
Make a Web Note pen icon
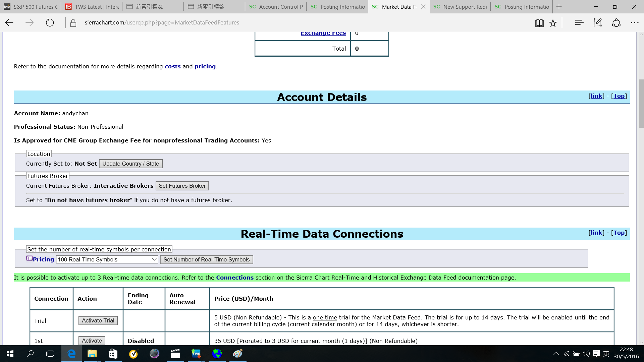coord(597,23)
